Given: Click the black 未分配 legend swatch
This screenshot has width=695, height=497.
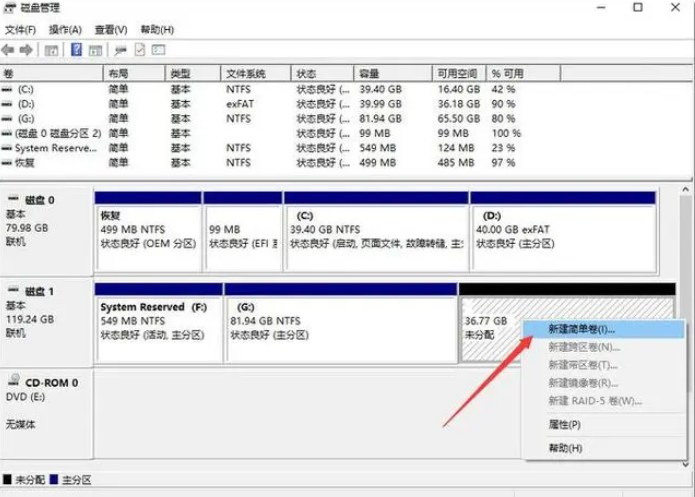Looking at the screenshot, I should coord(7,480).
